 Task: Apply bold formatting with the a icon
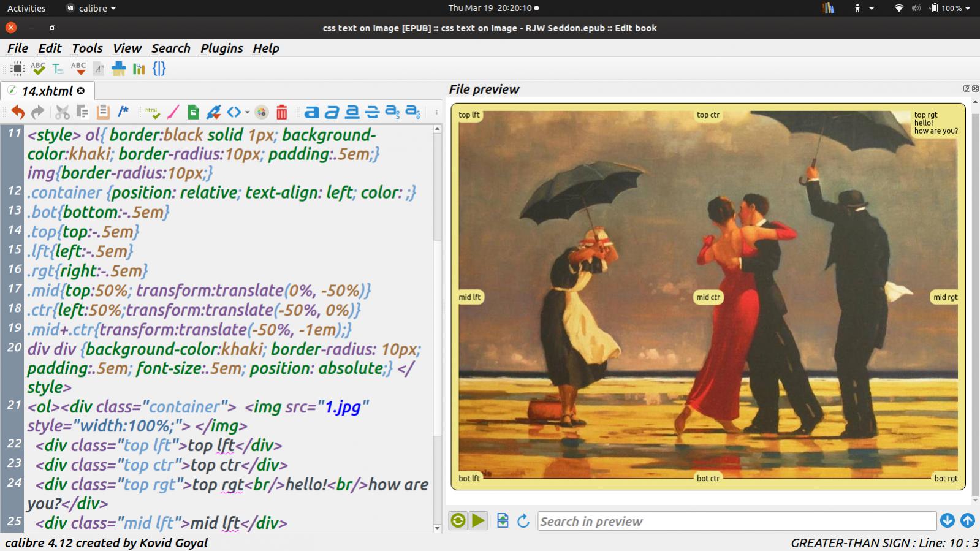311,112
